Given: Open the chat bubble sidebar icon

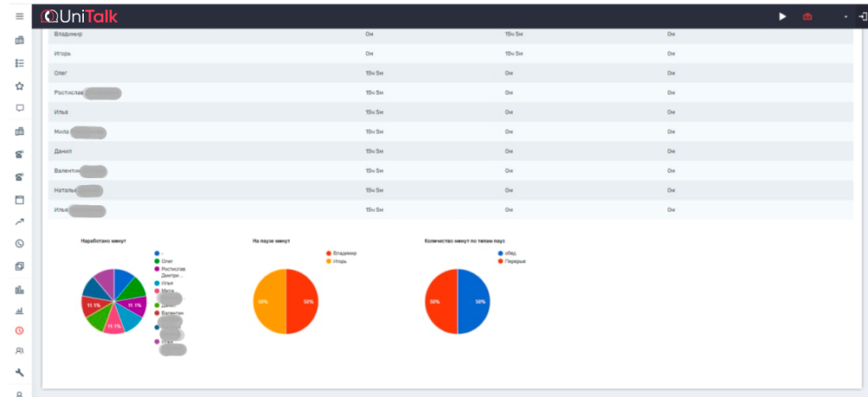Looking at the screenshot, I should pos(19,109).
